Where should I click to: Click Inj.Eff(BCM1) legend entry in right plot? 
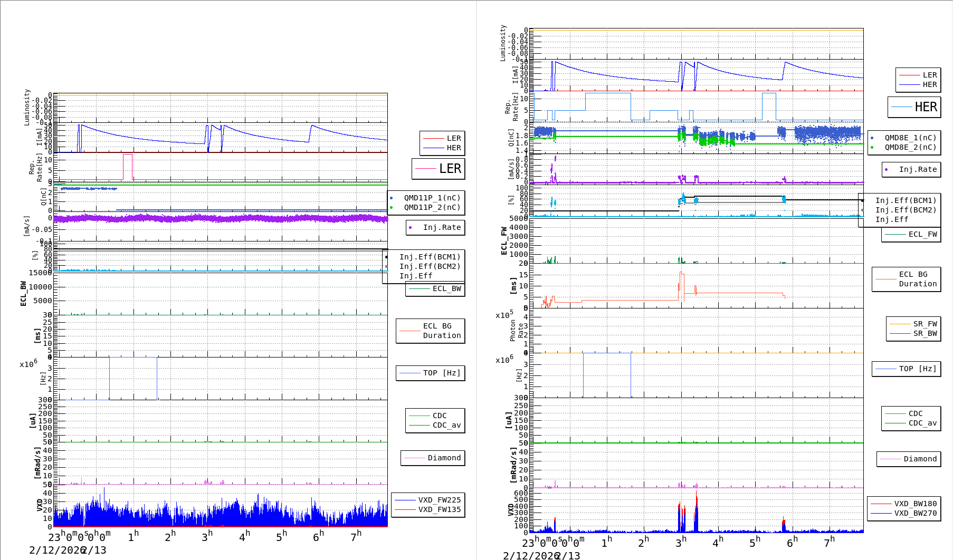click(x=906, y=200)
